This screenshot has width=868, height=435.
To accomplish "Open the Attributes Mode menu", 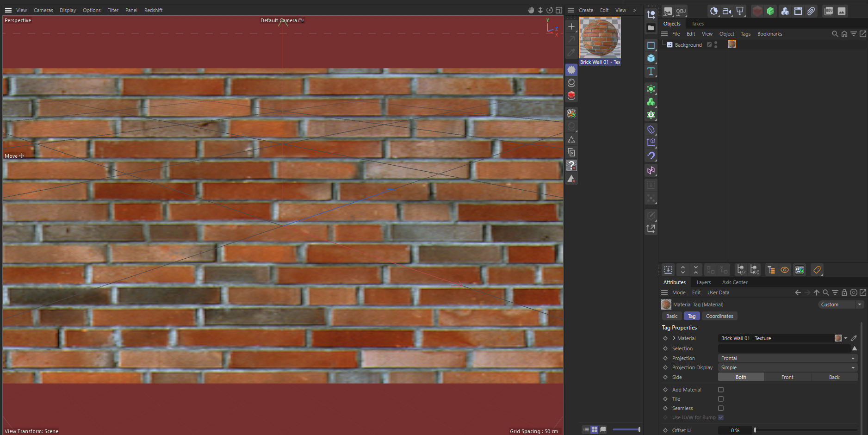I will coord(679,292).
